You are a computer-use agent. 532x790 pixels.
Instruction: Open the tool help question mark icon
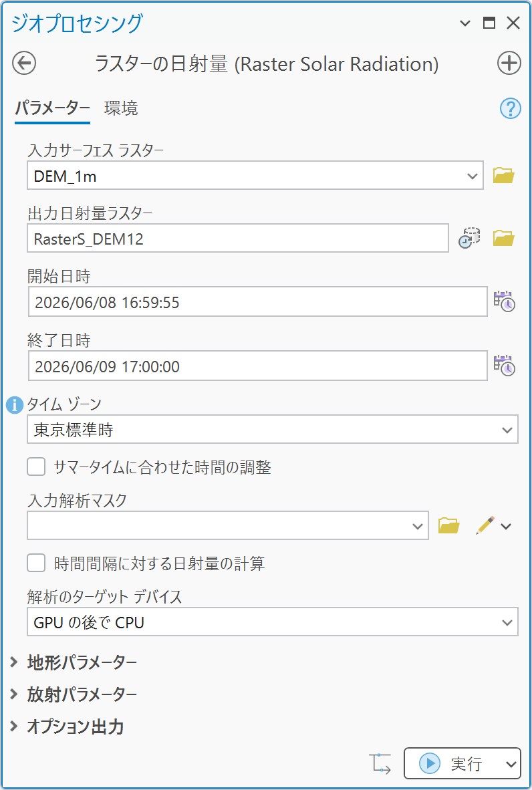click(510, 108)
